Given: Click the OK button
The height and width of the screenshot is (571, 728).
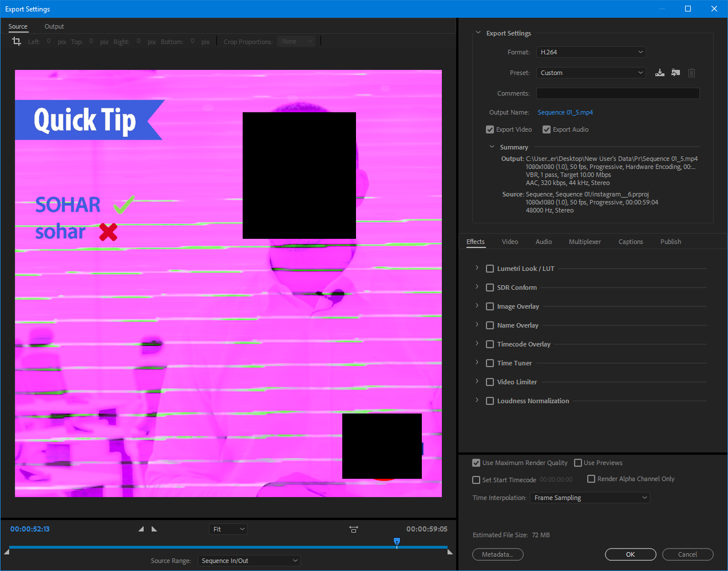Looking at the screenshot, I should tap(631, 554).
